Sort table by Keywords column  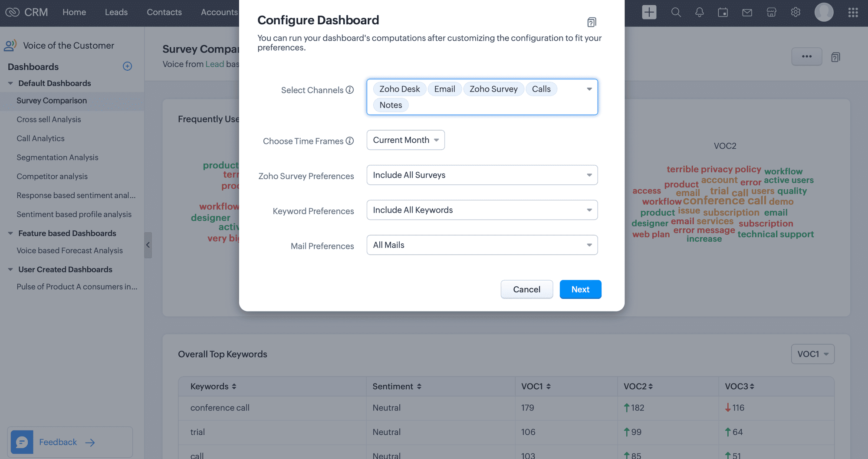pos(234,387)
